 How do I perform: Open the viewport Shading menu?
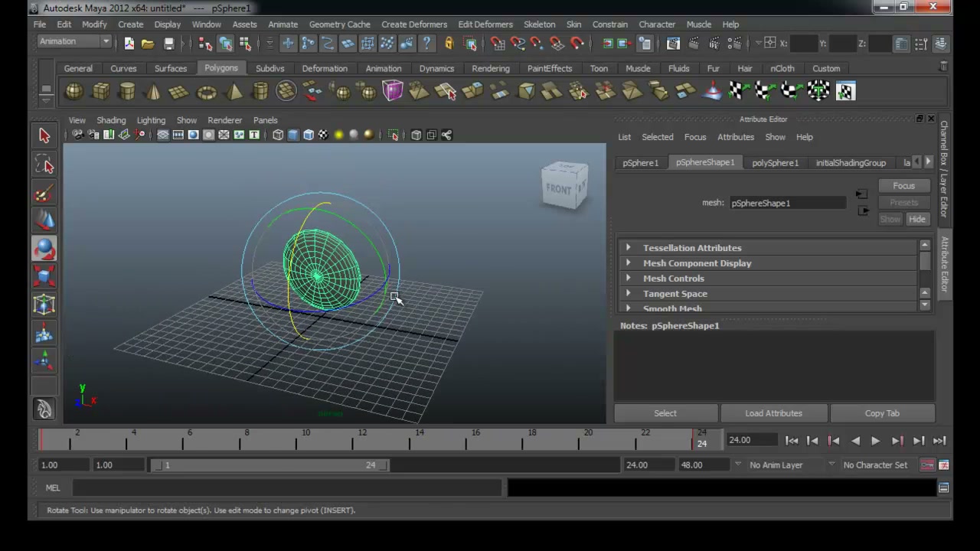tap(111, 120)
